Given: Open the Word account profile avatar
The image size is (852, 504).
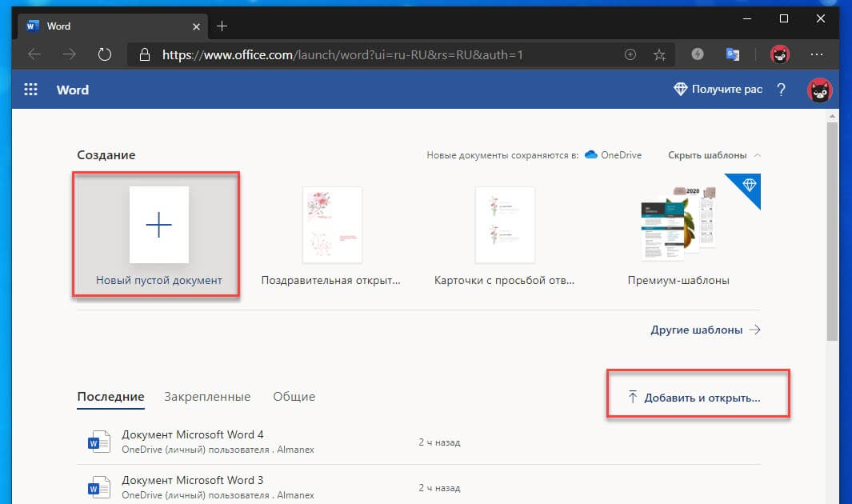Looking at the screenshot, I should (x=820, y=90).
